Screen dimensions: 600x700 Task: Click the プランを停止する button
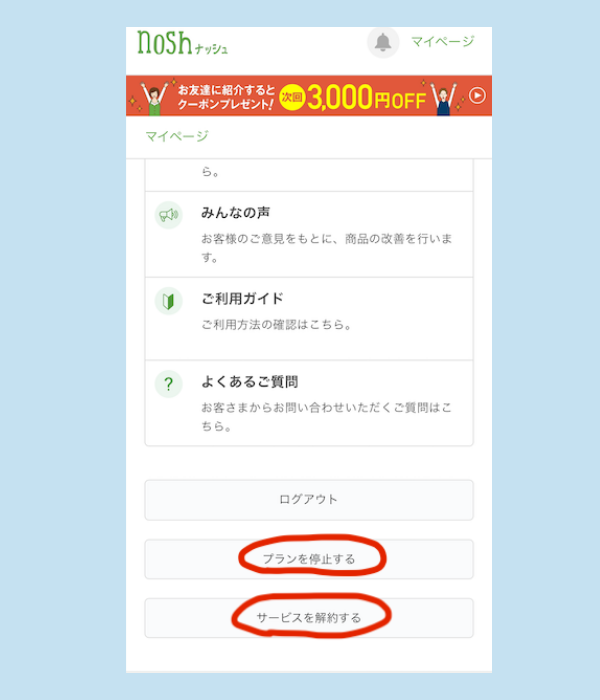point(309,559)
